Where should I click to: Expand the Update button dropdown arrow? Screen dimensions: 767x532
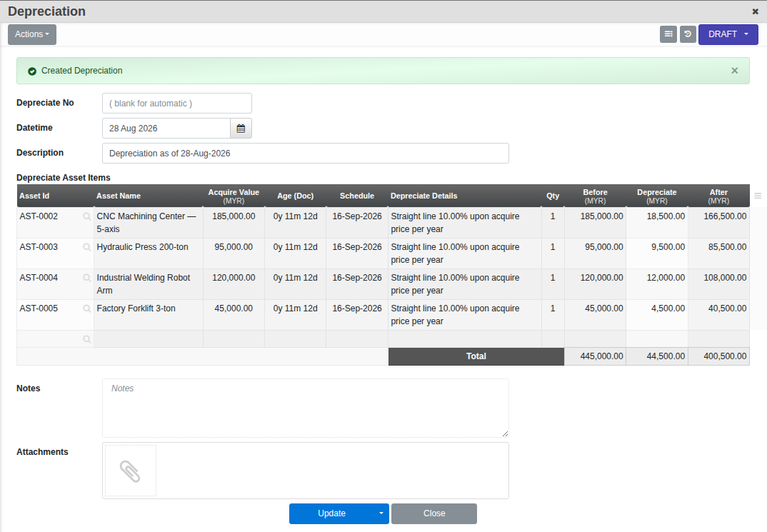(381, 513)
